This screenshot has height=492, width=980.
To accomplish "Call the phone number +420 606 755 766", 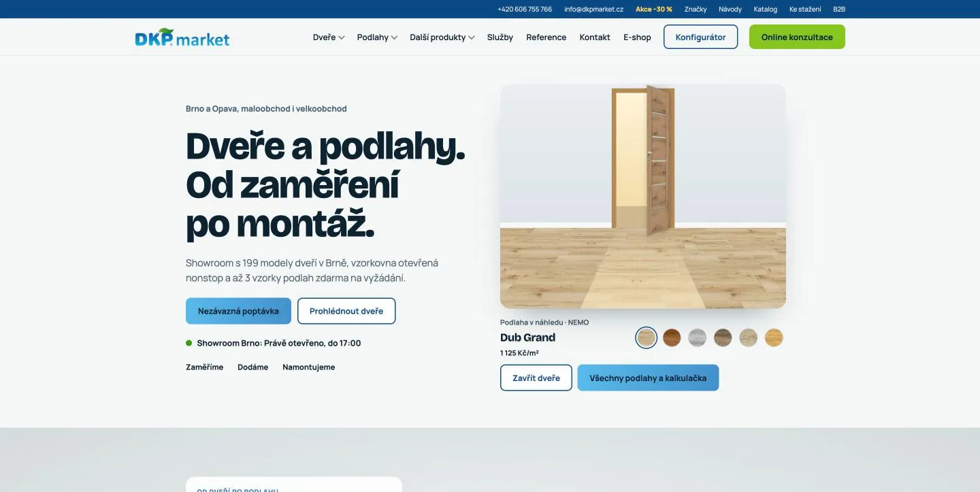I will [x=525, y=9].
